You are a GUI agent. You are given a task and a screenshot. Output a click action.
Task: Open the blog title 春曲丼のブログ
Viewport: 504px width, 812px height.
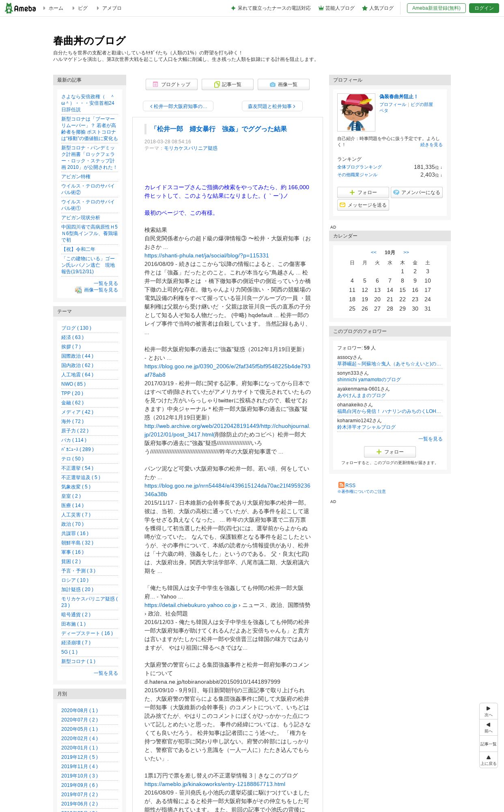coord(89,41)
